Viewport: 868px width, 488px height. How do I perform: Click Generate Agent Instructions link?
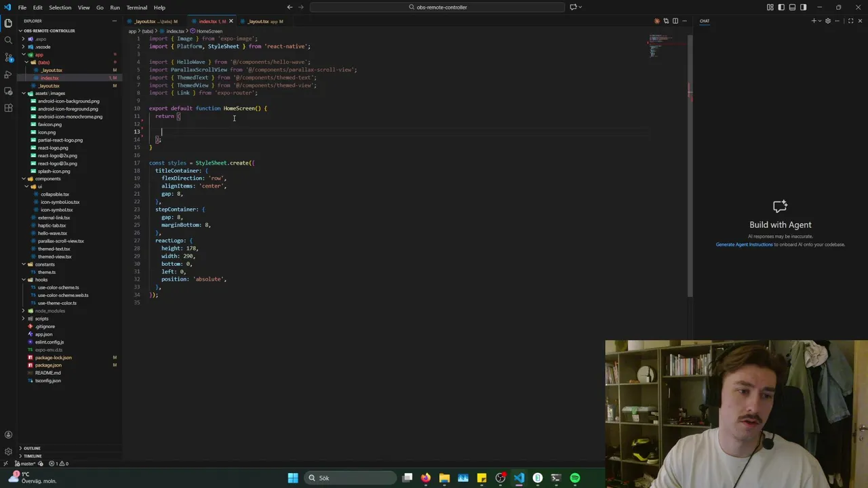coord(744,245)
